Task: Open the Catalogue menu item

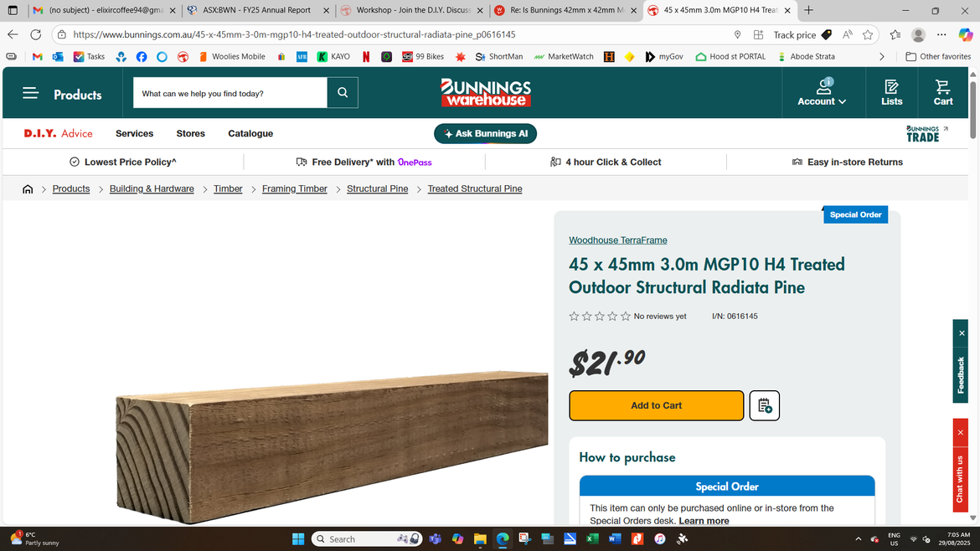Action: point(250,134)
